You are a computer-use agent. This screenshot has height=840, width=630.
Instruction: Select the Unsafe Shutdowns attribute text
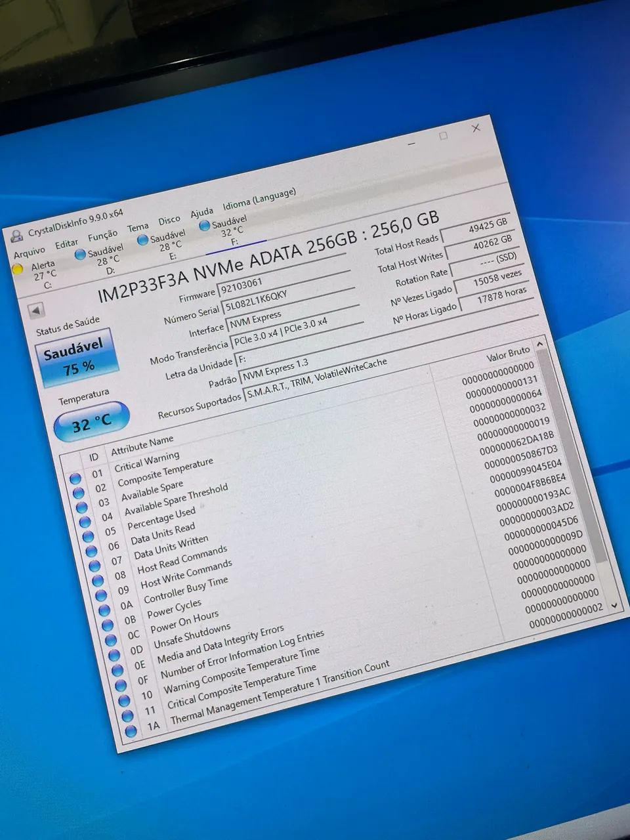click(x=192, y=637)
